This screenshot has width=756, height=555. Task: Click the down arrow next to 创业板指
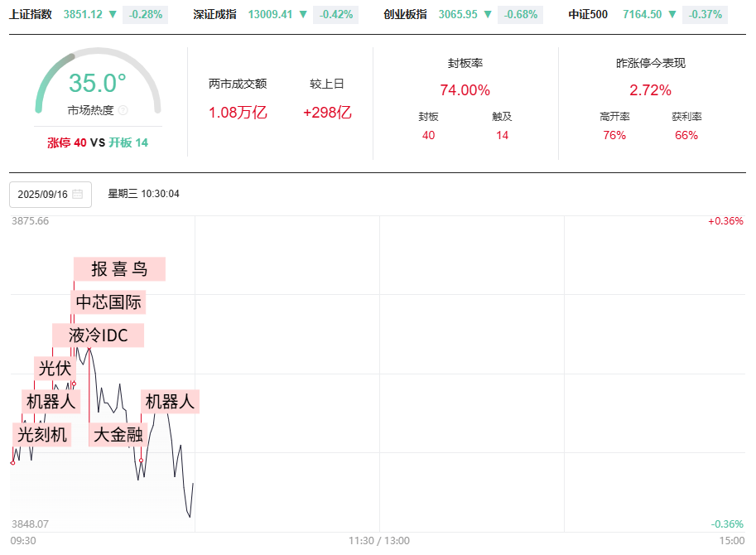[x=488, y=14]
